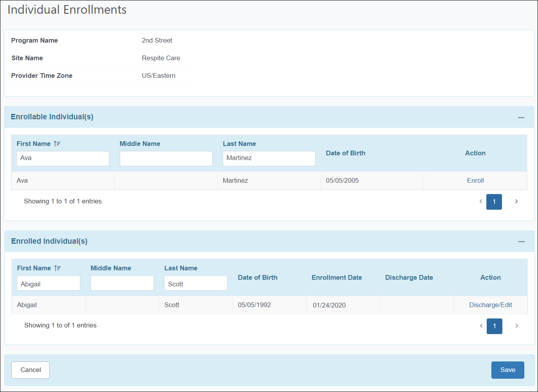Cancel the enrollment changes
Image resolution: width=538 pixels, height=392 pixels.
30,370
